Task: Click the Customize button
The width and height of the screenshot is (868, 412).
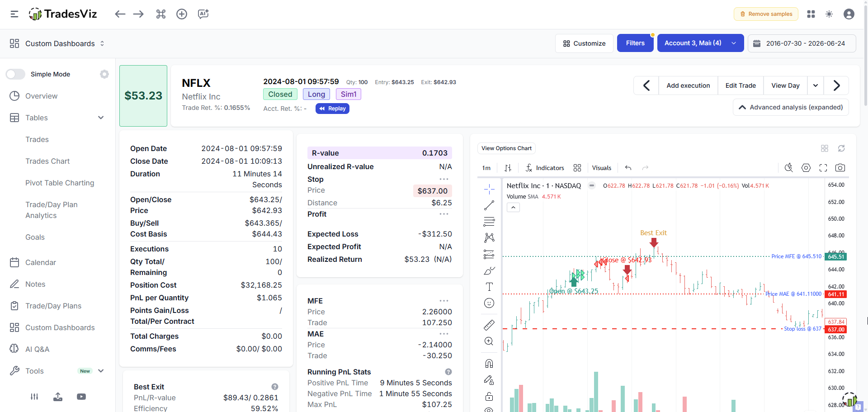Action: 584,43
